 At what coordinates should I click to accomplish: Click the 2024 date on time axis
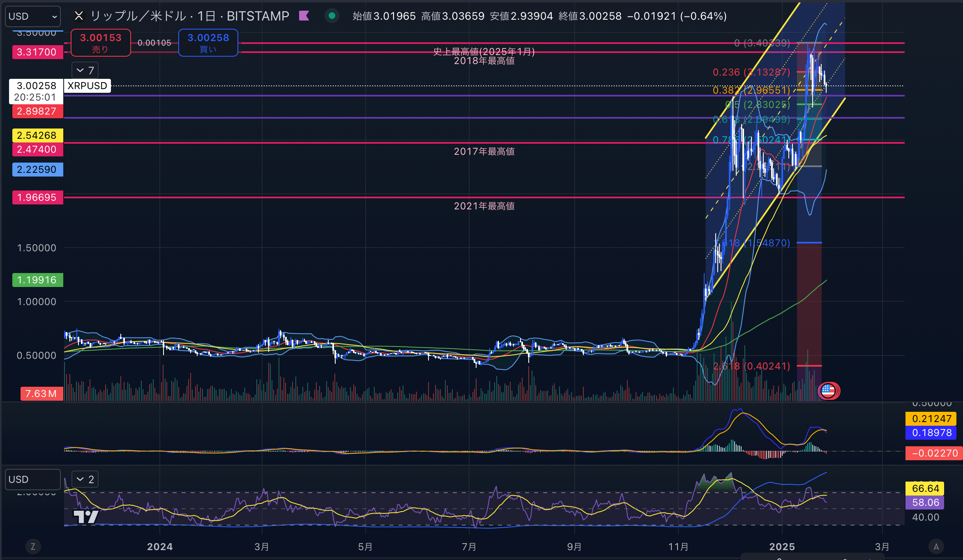pyautogui.click(x=160, y=547)
